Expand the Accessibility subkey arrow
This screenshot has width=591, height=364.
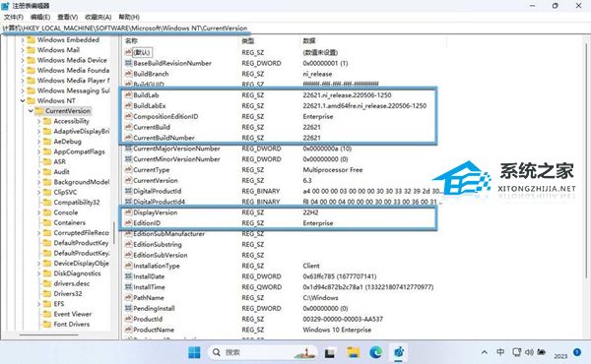[x=38, y=121]
